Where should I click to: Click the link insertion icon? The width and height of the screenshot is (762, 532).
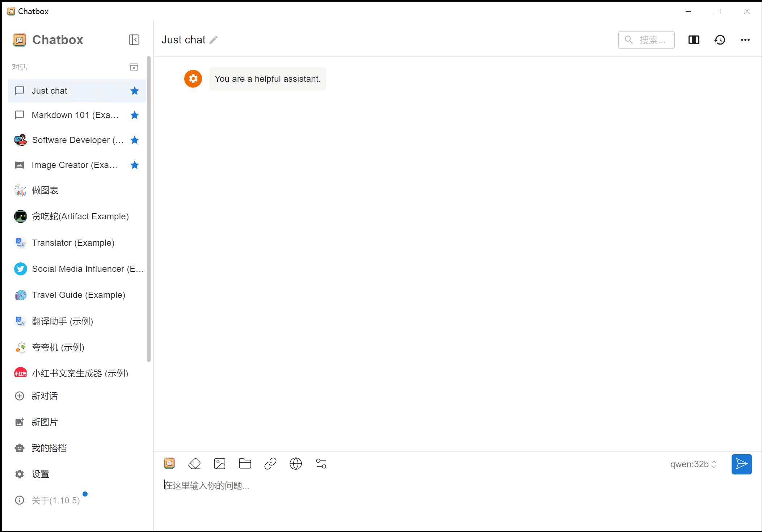[x=270, y=464]
